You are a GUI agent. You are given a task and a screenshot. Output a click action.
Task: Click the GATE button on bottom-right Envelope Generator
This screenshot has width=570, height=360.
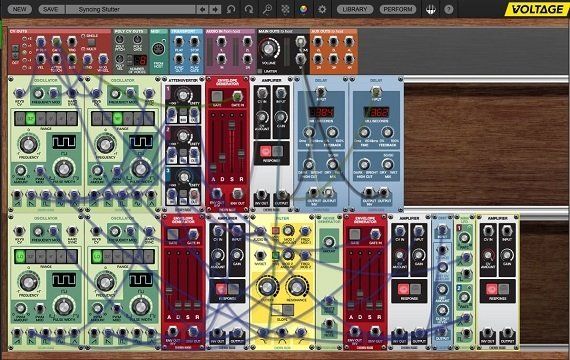[354, 234]
